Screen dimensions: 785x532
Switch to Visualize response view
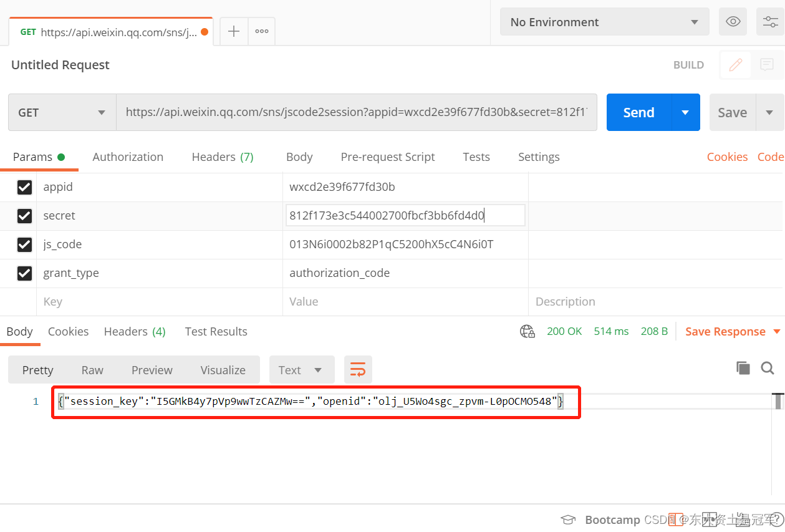click(x=223, y=370)
